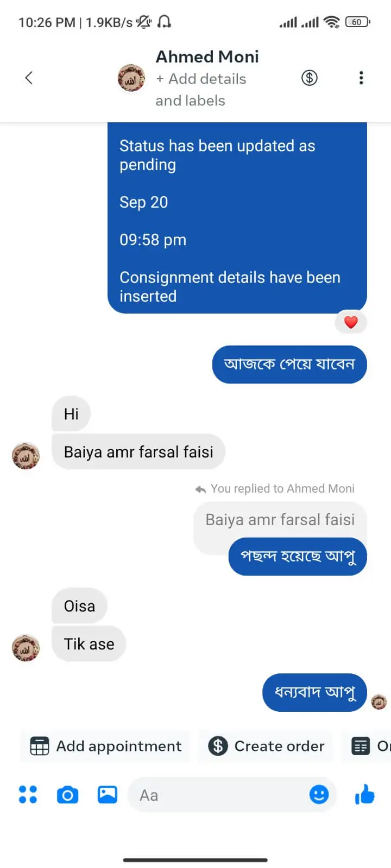Tap the consignment status update message

click(237, 217)
